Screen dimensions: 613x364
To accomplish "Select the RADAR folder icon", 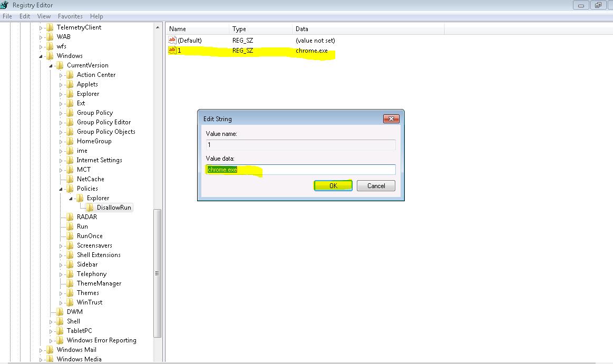I will click(70, 217).
